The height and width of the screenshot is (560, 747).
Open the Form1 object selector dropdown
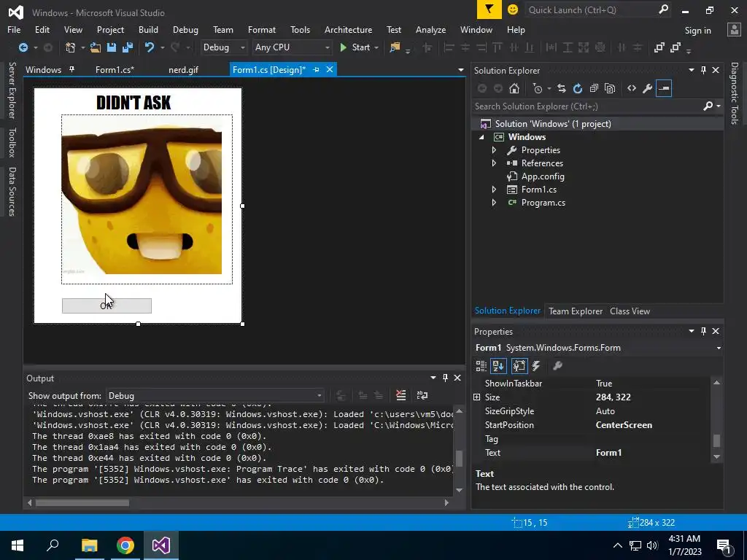click(x=718, y=348)
